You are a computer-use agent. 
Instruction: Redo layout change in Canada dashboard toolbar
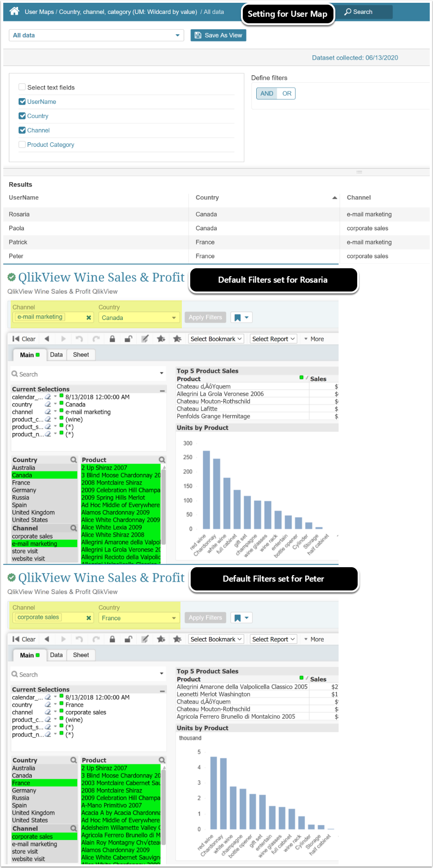pos(96,339)
